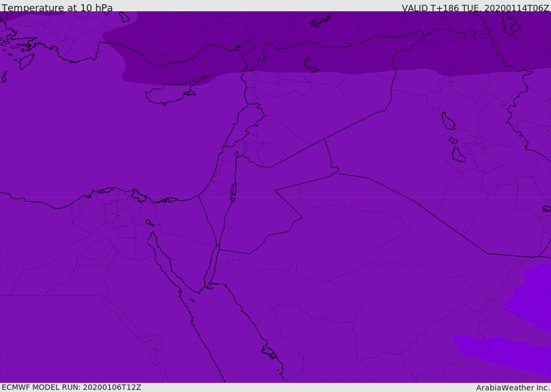This screenshot has width=551, height=392.
Task: Click the 'ArabiaWeather Inc' credit text
Action: pos(512,388)
